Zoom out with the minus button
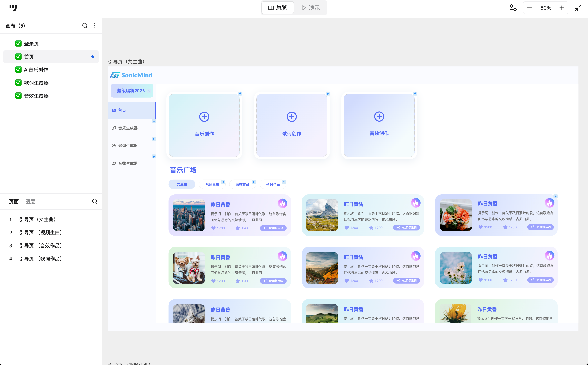 [529, 8]
